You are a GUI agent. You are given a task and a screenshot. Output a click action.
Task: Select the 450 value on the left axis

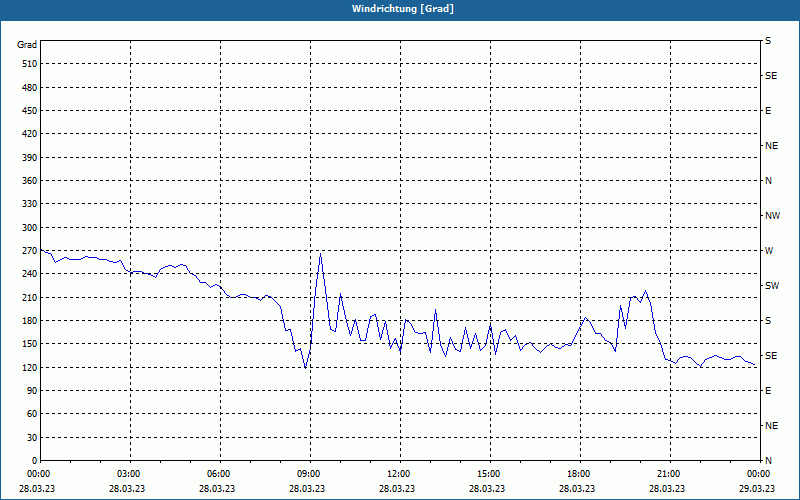pyautogui.click(x=30, y=111)
